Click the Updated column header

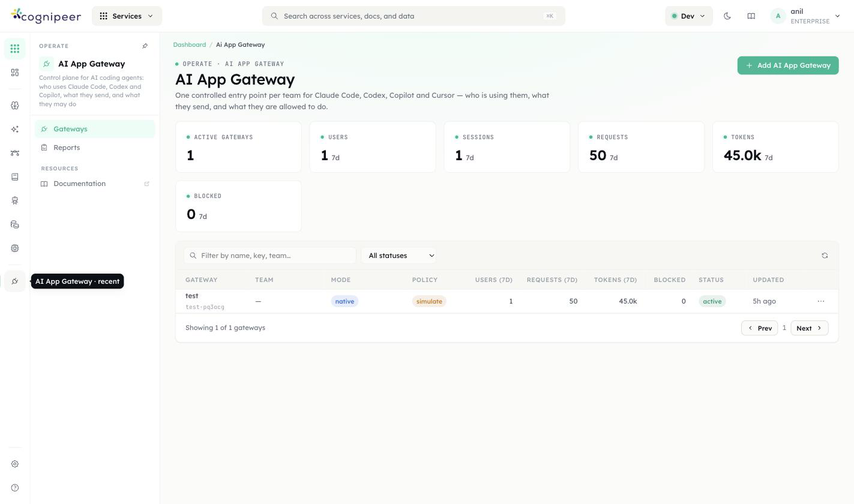coord(768,280)
